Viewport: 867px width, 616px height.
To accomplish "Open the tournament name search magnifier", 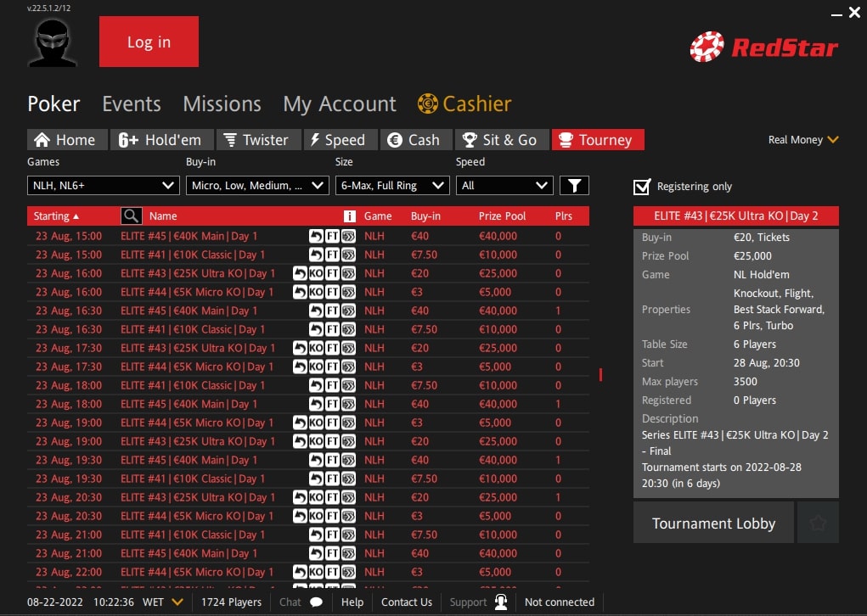I will point(131,216).
